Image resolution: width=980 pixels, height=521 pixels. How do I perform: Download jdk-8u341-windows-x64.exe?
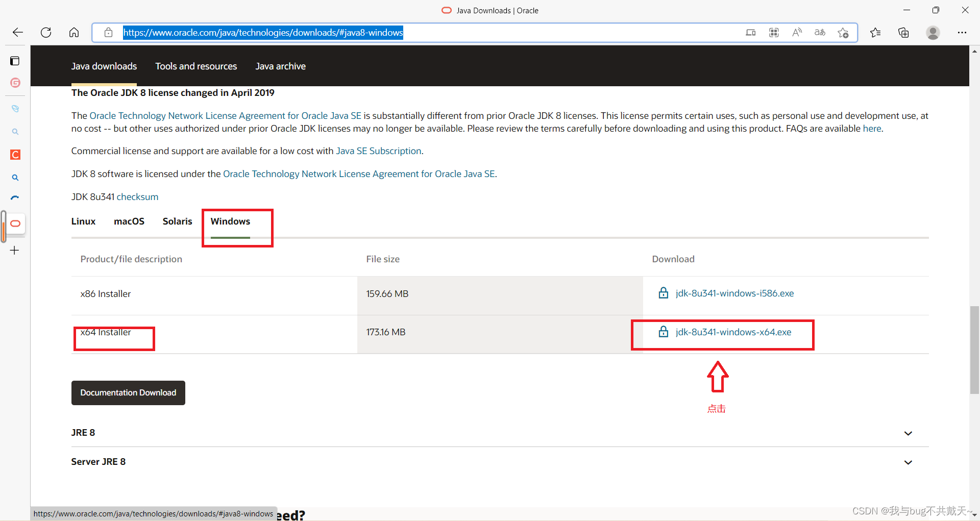click(733, 332)
